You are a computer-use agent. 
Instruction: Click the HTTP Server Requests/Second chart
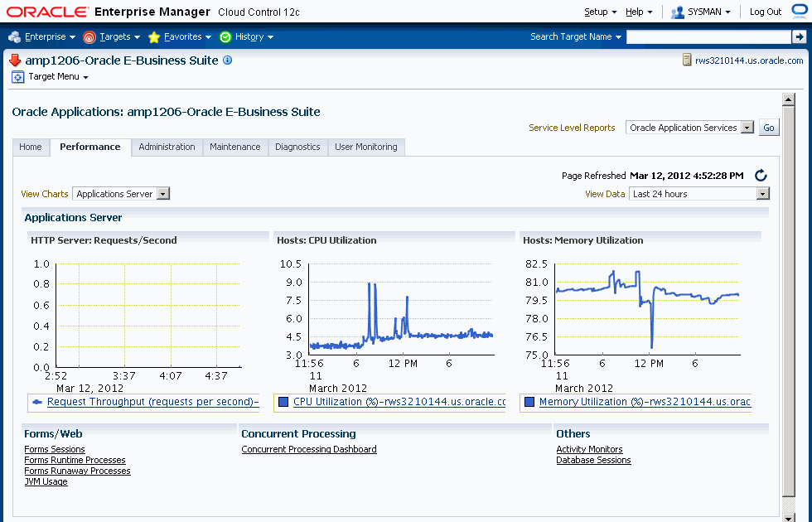coord(148,316)
